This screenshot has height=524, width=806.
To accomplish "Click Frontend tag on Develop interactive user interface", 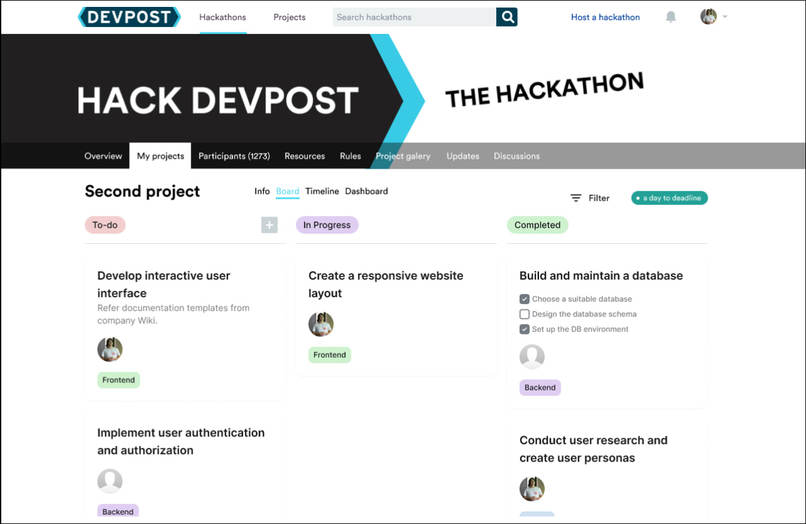I will [118, 380].
